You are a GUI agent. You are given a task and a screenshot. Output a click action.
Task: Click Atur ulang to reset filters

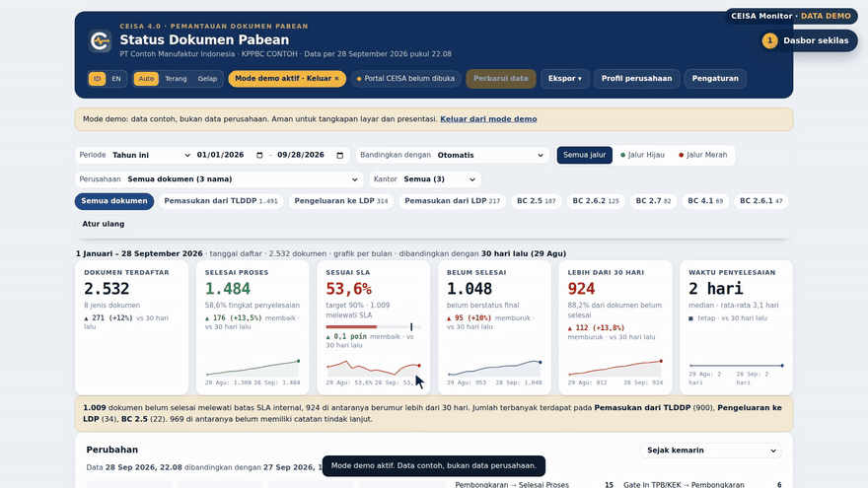tap(104, 224)
